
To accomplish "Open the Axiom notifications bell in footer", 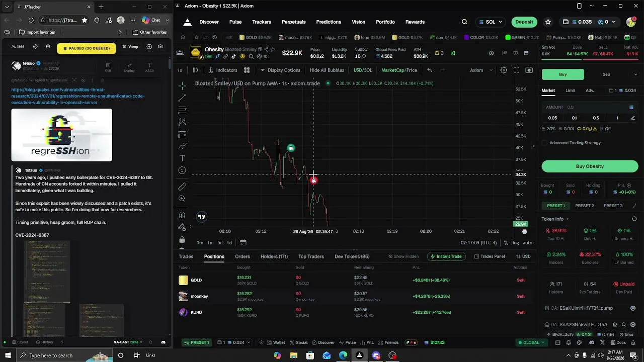I will [569, 342].
